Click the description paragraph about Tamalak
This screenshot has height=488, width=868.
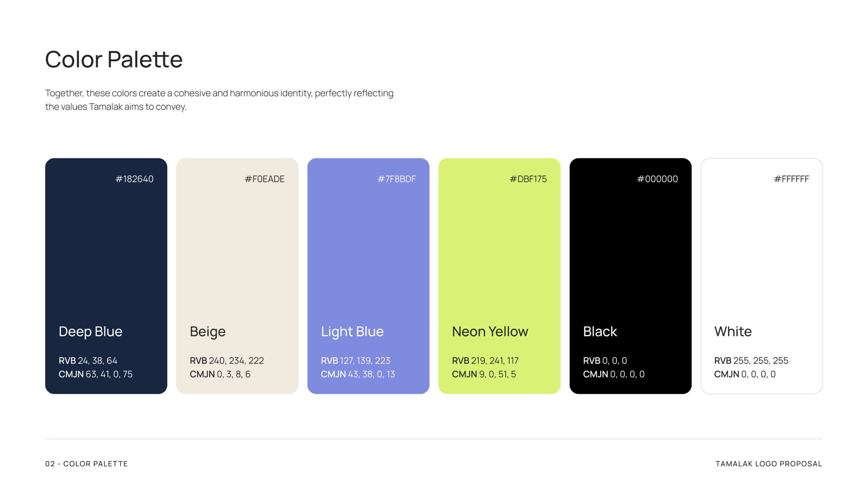tap(219, 100)
